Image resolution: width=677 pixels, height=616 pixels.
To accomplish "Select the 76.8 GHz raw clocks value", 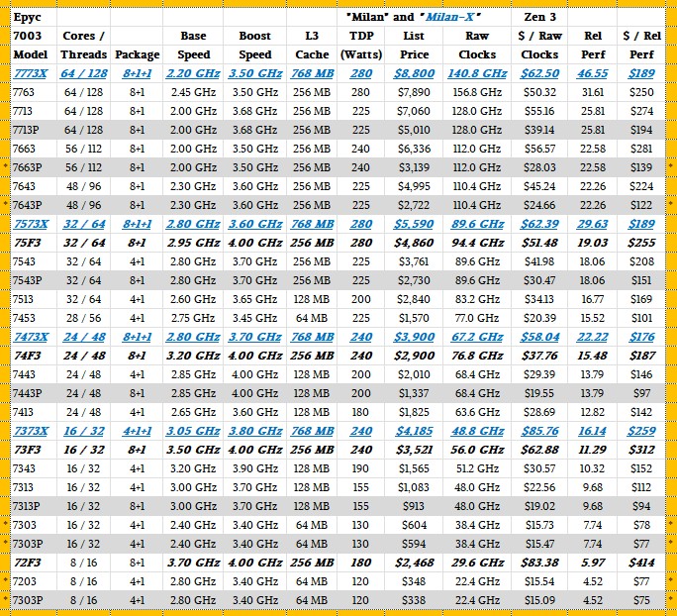I will [477, 356].
